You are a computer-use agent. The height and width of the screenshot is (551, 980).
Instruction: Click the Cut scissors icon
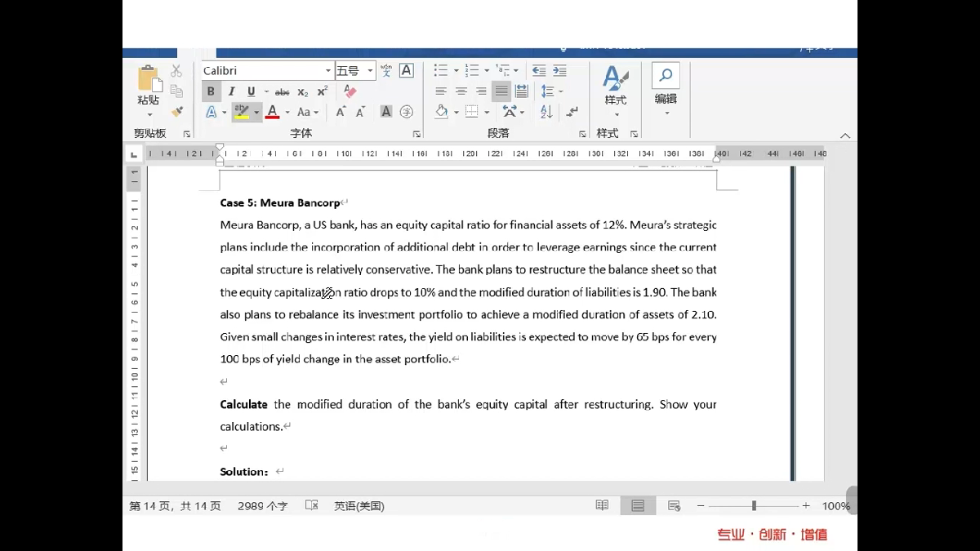tap(176, 71)
